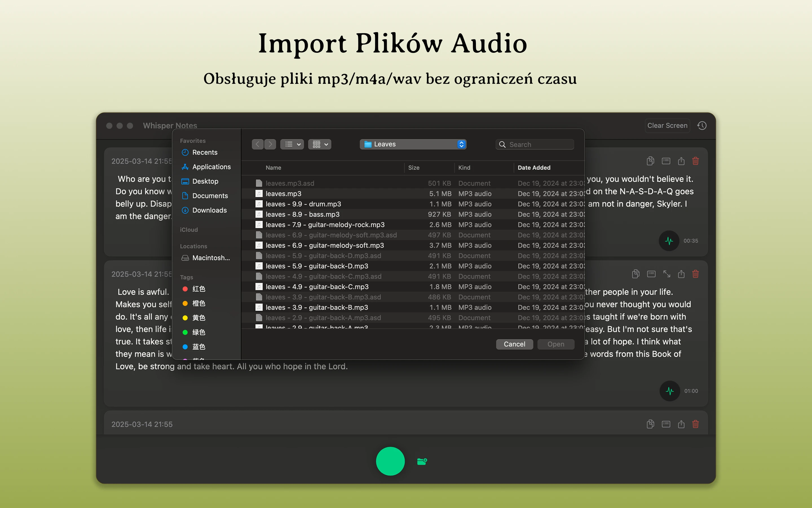Select leaves - 9.9 - drum.mp3
812x508 pixels.
click(413, 204)
